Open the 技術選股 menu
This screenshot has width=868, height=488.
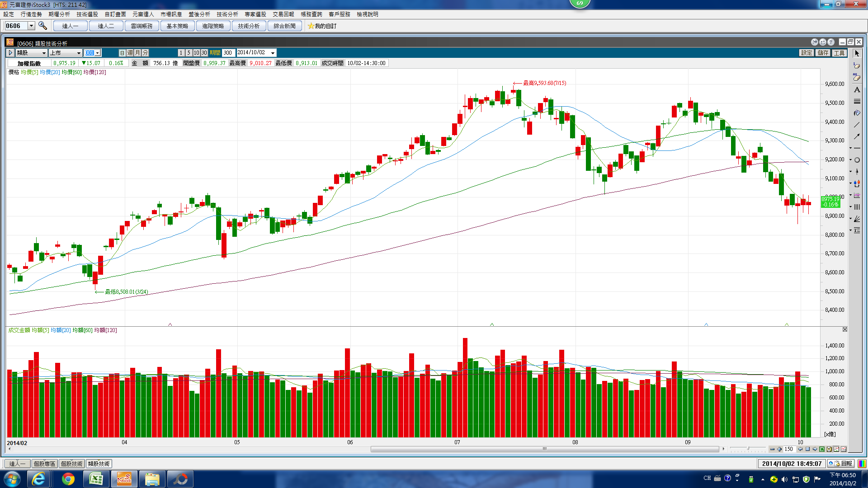pos(87,14)
